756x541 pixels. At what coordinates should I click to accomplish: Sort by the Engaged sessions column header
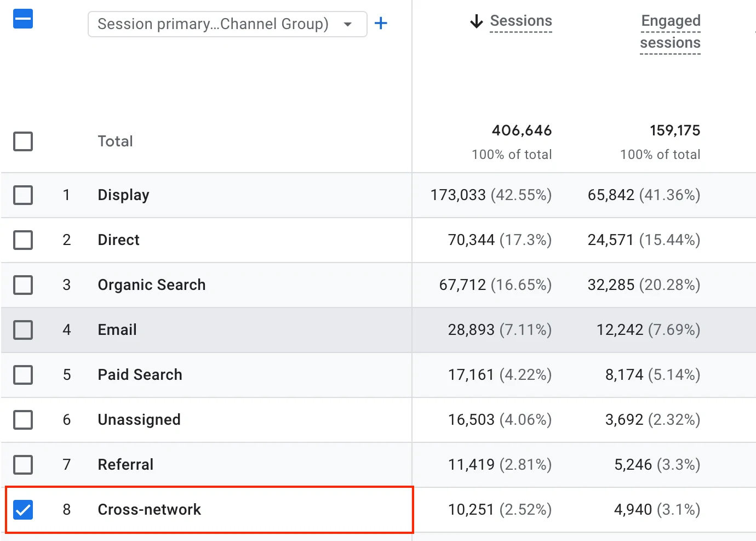pos(671,32)
